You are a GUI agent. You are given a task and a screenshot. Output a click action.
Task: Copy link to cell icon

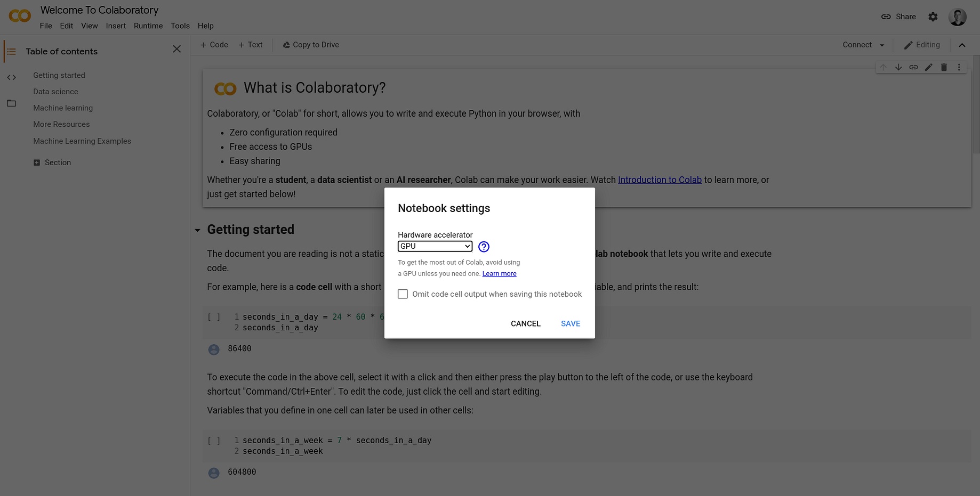pyautogui.click(x=913, y=67)
